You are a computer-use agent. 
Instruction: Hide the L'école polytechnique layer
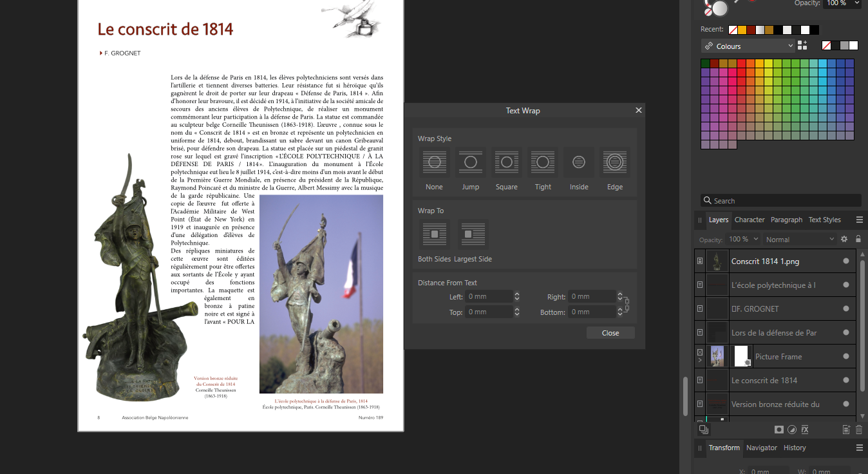(x=846, y=285)
